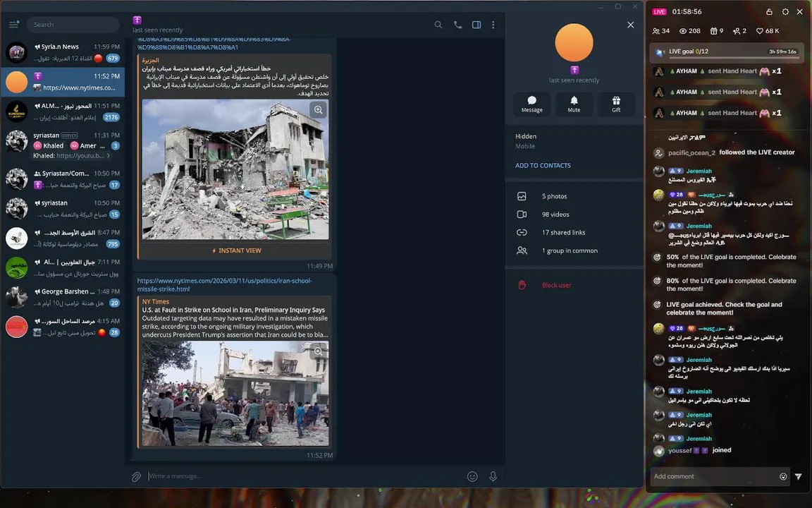Click the Write a message field
Image resolution: width=812 pixels, height=508 pixels.
pos(304,476)
